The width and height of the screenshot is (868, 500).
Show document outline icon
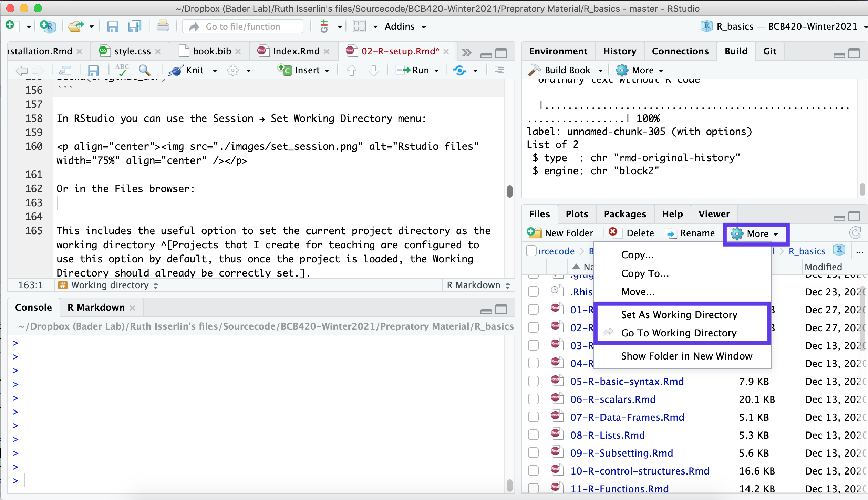click(x=500, y=70)
